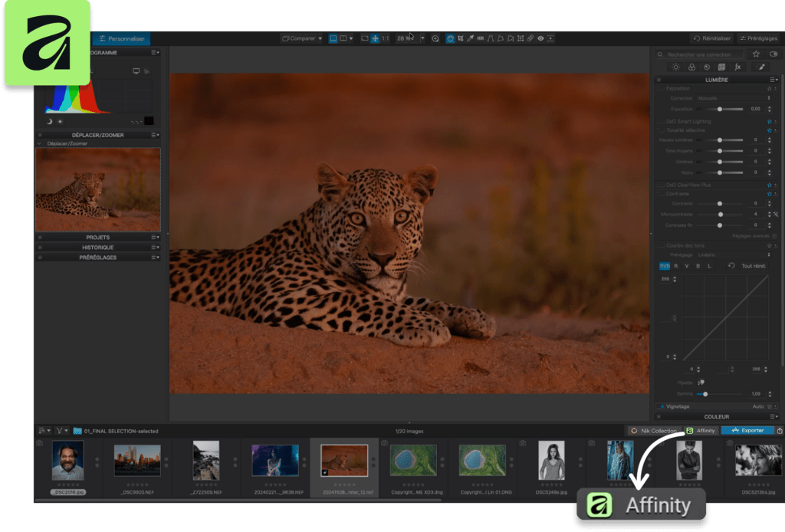Click the red-eye preview eye icon
Image resolution: width=785 pixels, height=532 pixels.
pyautogui.click(x=540, y=38)
